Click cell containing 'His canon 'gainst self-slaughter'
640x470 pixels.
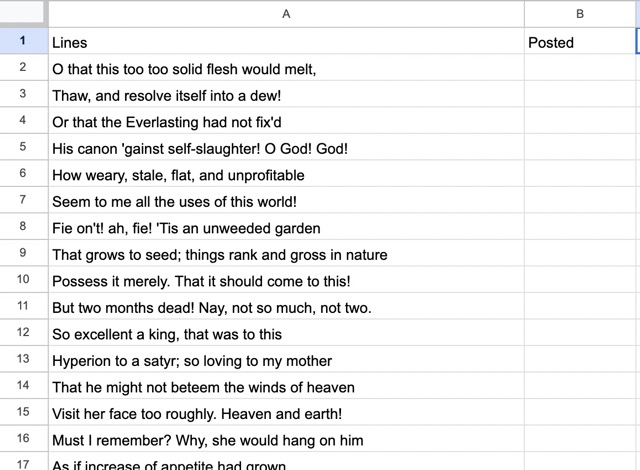pos(286,148)
